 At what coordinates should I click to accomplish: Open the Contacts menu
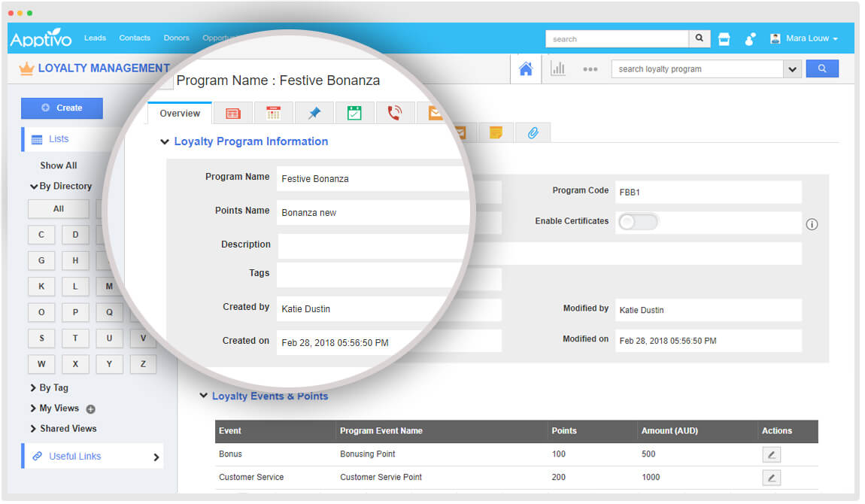(x=135, y=38)
